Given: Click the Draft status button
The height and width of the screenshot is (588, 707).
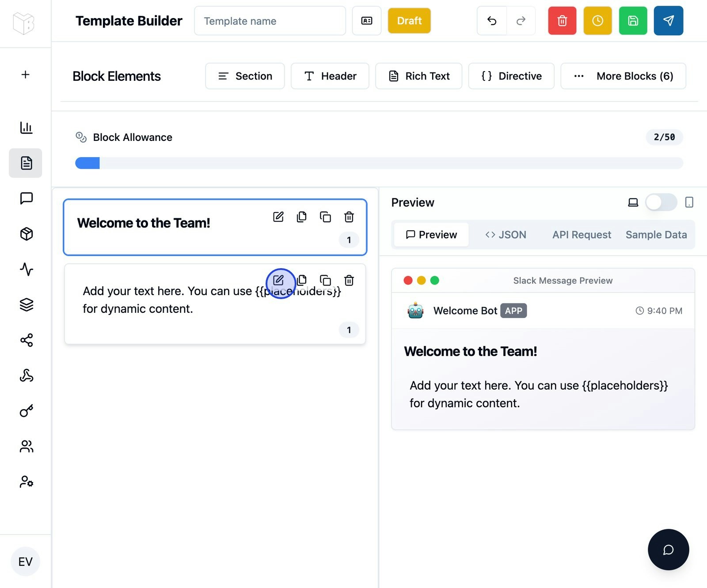Looking at the screenshot, I should click(409, 21).
